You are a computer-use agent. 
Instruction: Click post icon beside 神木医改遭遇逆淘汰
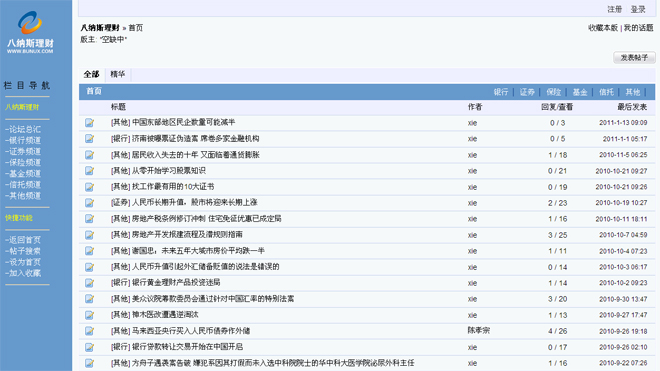tap(89, 315)
